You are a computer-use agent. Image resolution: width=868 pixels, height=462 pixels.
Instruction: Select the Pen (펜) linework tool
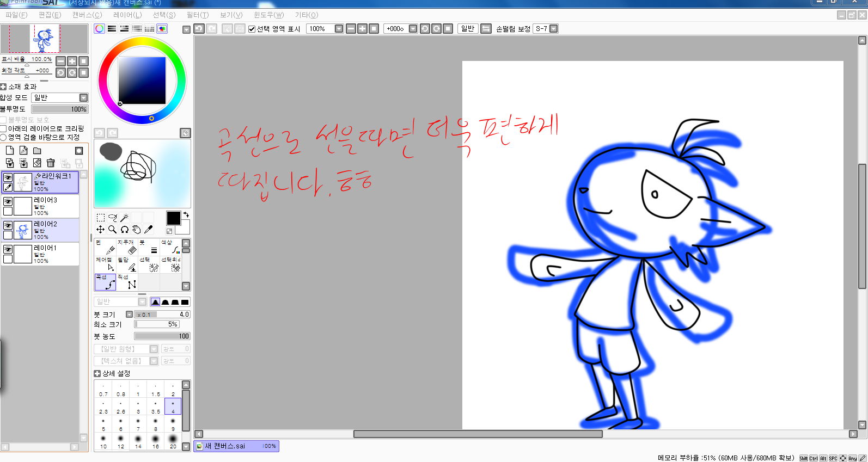coord(105,248)
